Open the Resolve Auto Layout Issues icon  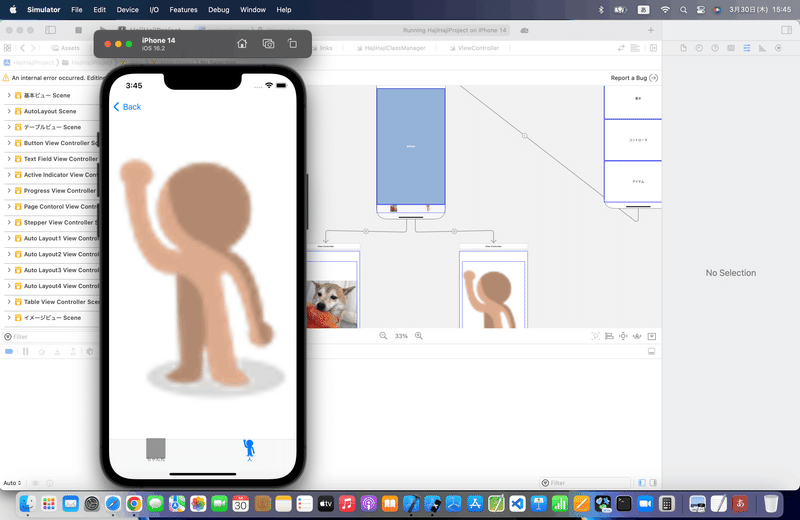pyautogui.click(x=637, y=336)
